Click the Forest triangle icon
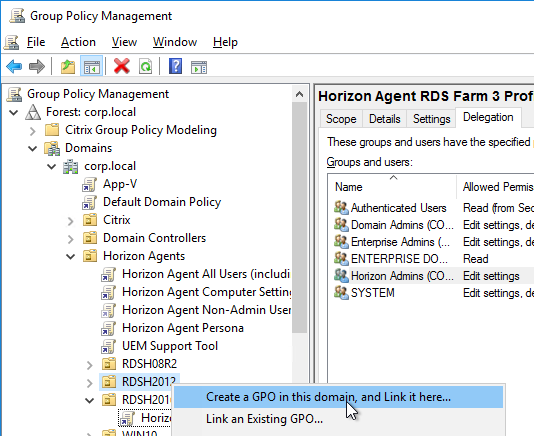The height and width of the screenshot is (436, 534). pyautogui.click(x=33, y=112)
